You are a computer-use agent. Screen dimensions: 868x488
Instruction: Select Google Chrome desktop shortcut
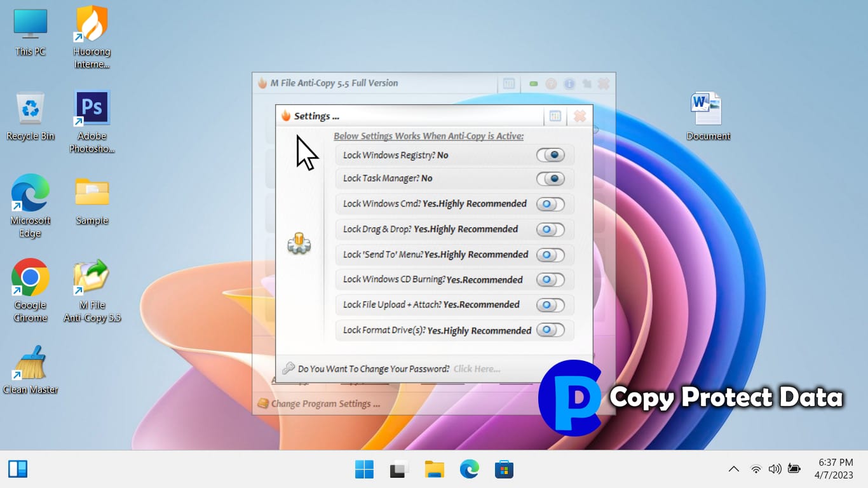[31, 290]
